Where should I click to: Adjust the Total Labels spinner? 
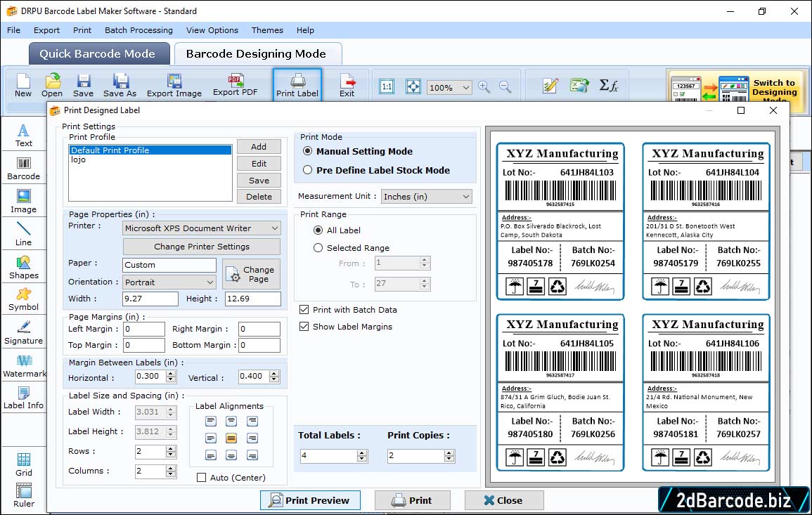pyautogui.click(x=363, y=456)
